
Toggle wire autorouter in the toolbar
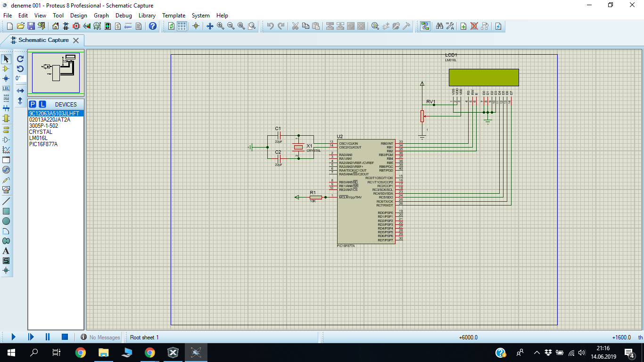(425, 26)
